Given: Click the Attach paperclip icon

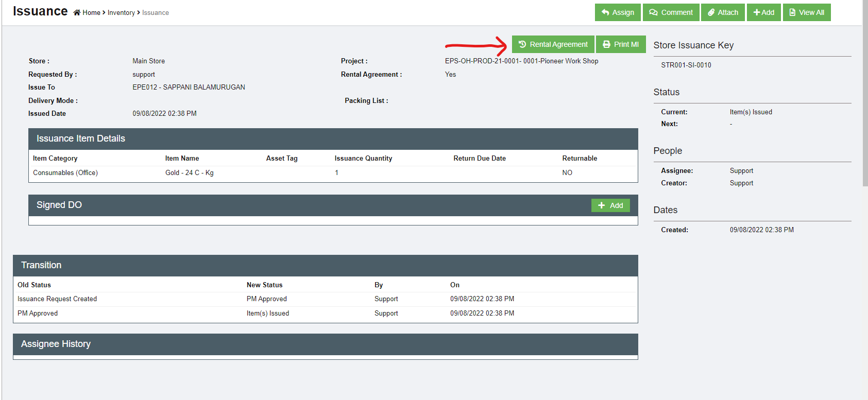Looking at the screenshot, I should [x=711, y=12].
